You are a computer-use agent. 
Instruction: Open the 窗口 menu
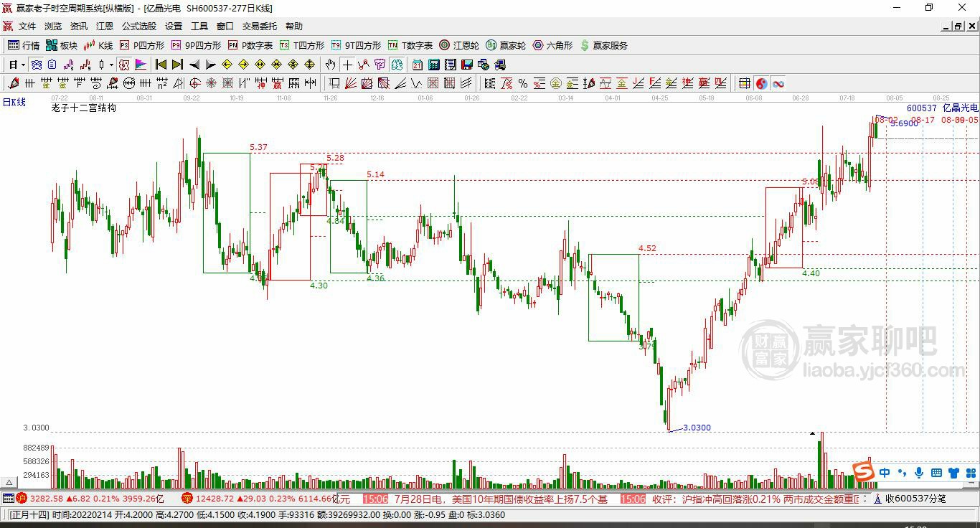[225, 27]
